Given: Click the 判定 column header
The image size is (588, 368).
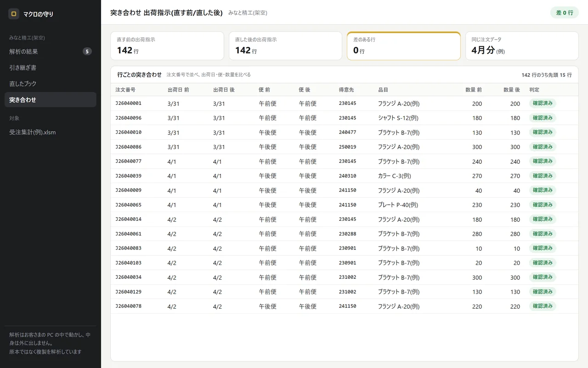Looking at the screenshot, I should click(534, 90).
